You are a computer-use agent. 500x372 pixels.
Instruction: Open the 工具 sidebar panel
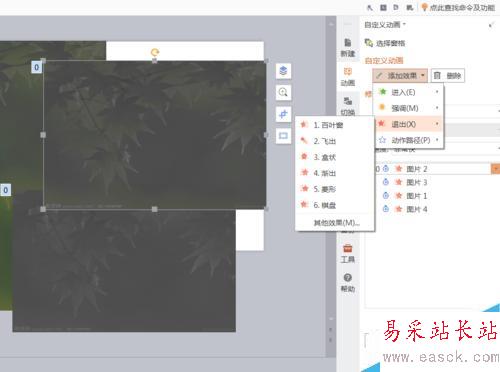point(348,253)
